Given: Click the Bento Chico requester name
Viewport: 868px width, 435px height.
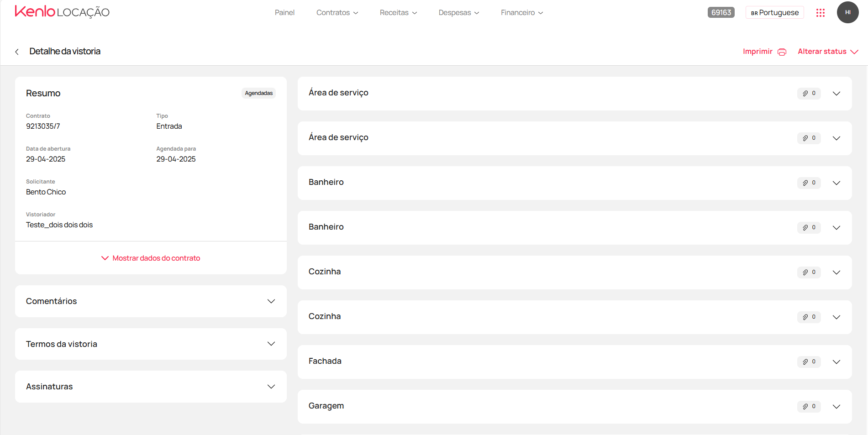Looking at the screenshot, I should click(x=46, y=192).
